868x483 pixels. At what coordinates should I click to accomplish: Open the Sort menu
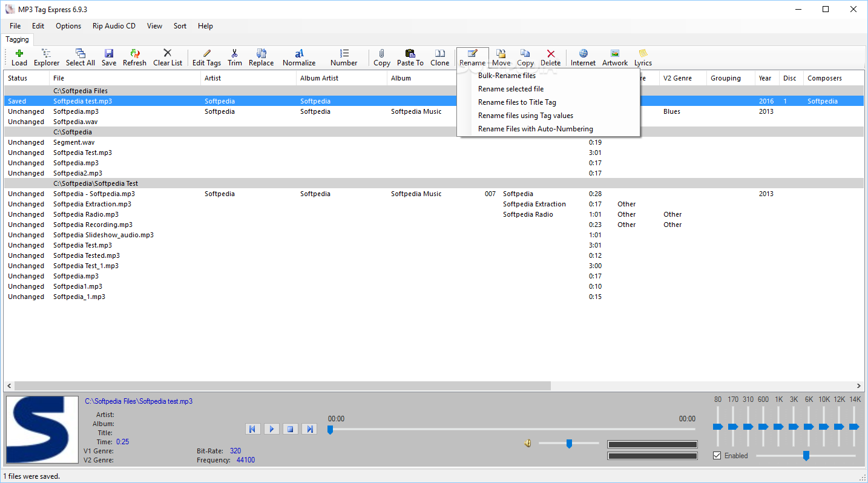tap(180, 26)
